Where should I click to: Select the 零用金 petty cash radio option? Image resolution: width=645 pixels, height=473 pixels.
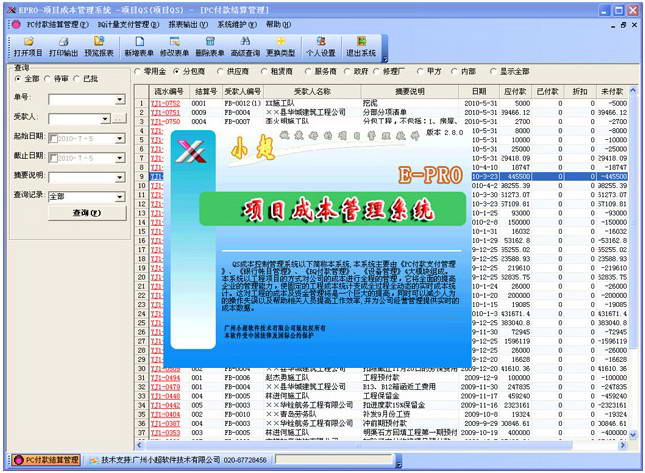pyautogui.click(x=137, y=71)
